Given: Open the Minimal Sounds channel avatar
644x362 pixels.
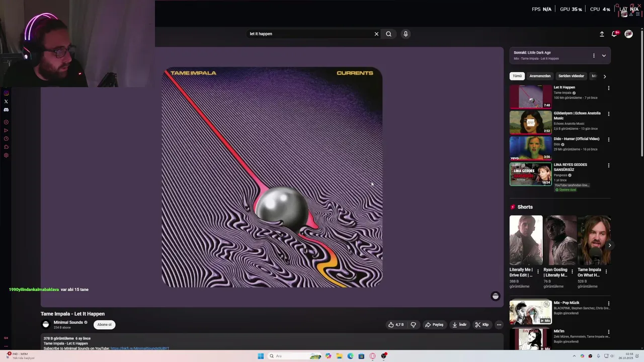Looking at the screenshot, I should pyautogui.click(x=46, y=325).
